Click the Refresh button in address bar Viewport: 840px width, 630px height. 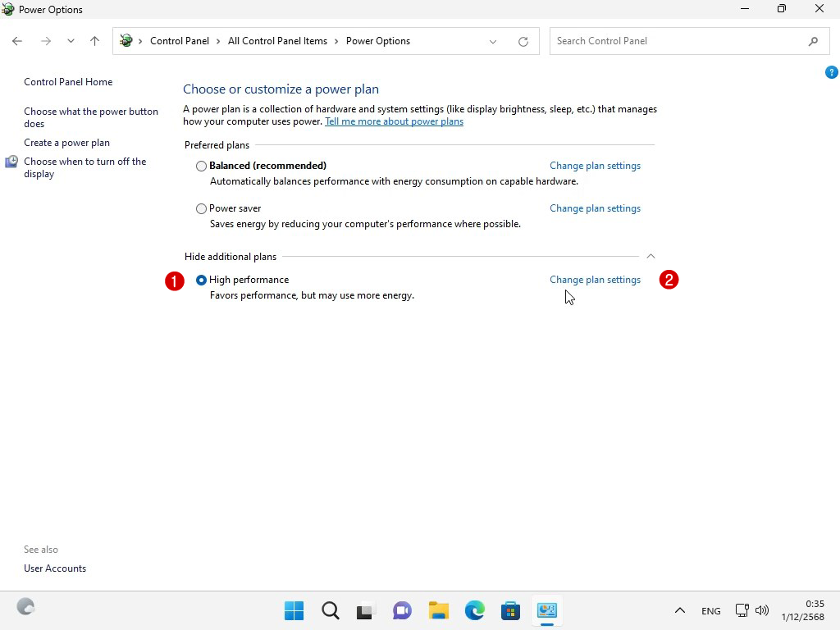[x=523, y=41]
